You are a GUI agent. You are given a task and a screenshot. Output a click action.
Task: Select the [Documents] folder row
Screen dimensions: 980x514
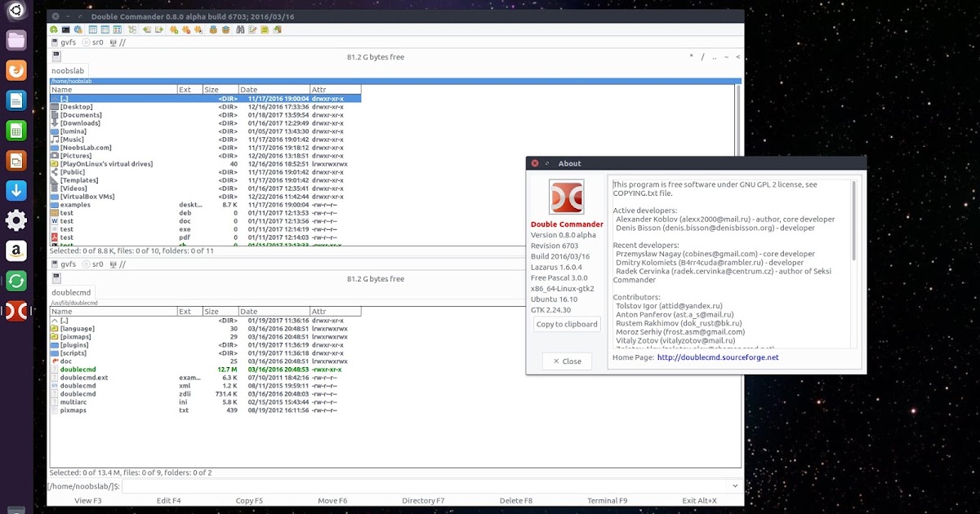click(206, 115)
